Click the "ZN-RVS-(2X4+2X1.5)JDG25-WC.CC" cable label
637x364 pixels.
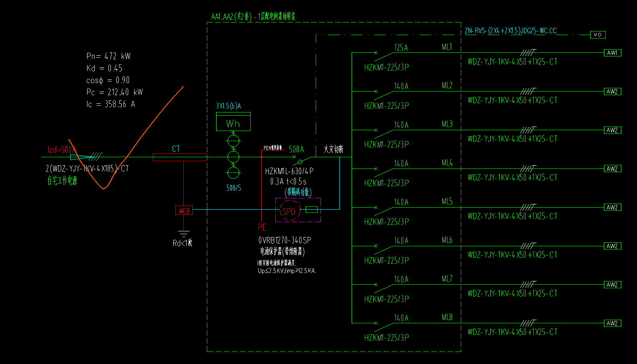click(511, 31)
